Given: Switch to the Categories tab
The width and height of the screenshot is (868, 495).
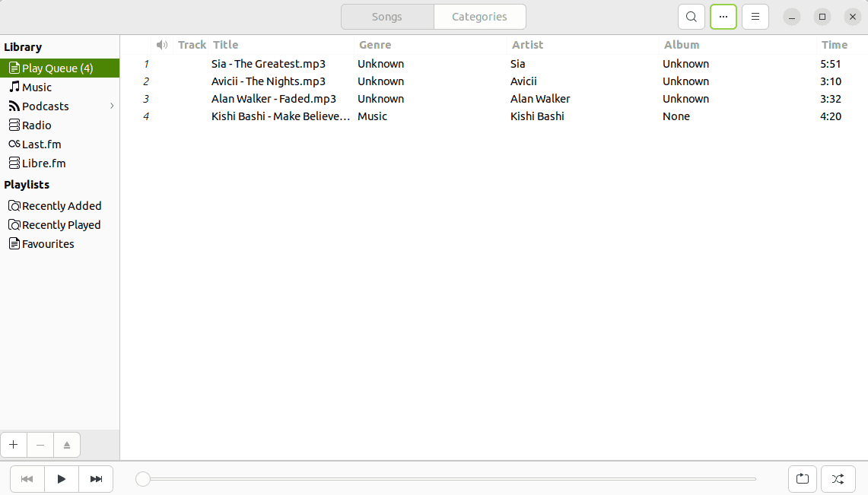Looking at the screenshot, I should tap(479, 16).
